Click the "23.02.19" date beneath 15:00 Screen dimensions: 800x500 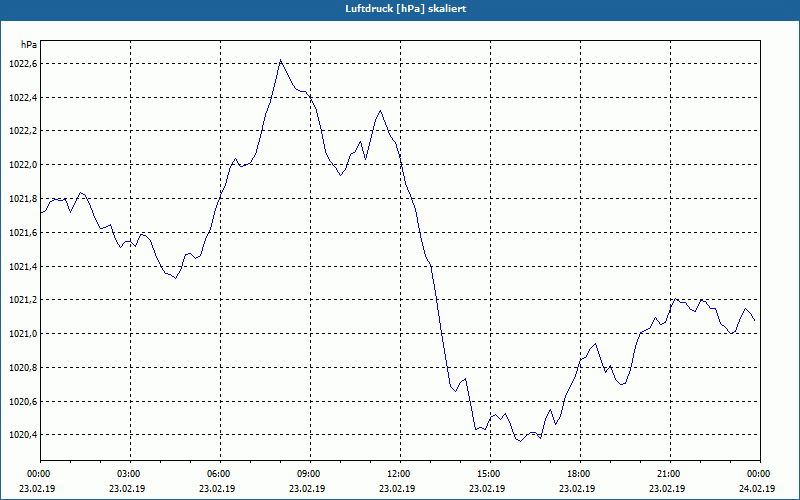pos(488,489)
